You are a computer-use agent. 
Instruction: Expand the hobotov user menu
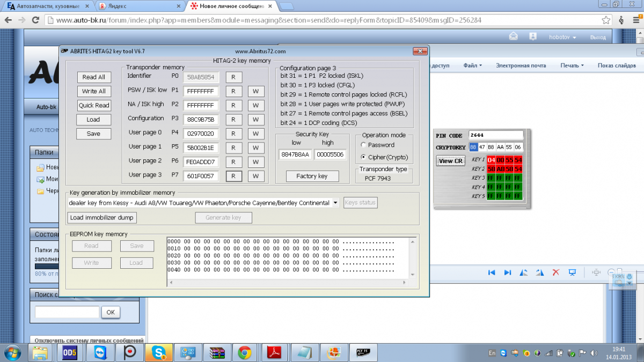pyautogui.click(x=562, y=38)
